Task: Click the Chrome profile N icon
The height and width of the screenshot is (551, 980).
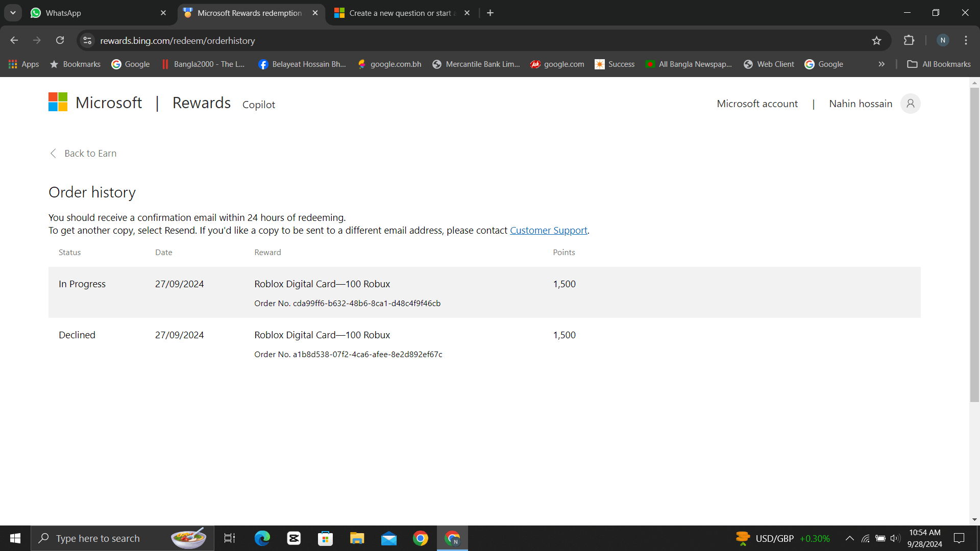Action: (x=942, y=40)
